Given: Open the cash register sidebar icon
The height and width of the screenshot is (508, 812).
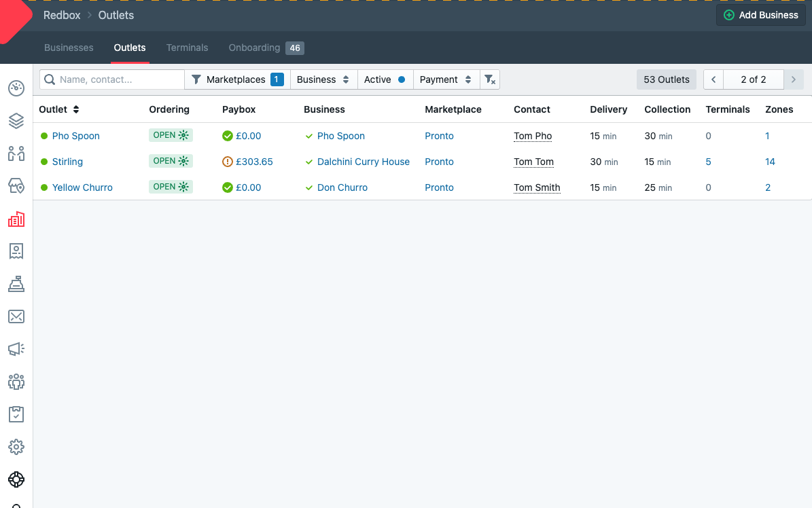Looking at the screenshot, I should pos(16,284).
